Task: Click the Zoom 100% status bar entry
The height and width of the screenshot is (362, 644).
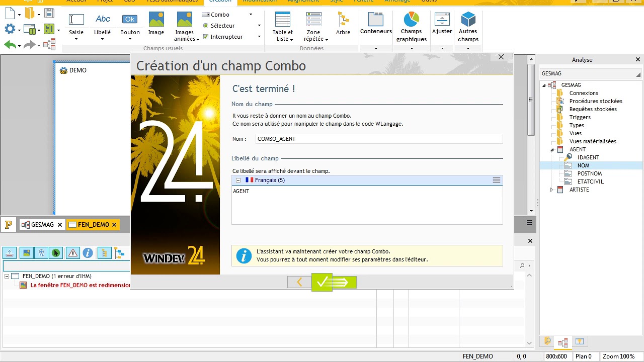Action: (619, 356)
